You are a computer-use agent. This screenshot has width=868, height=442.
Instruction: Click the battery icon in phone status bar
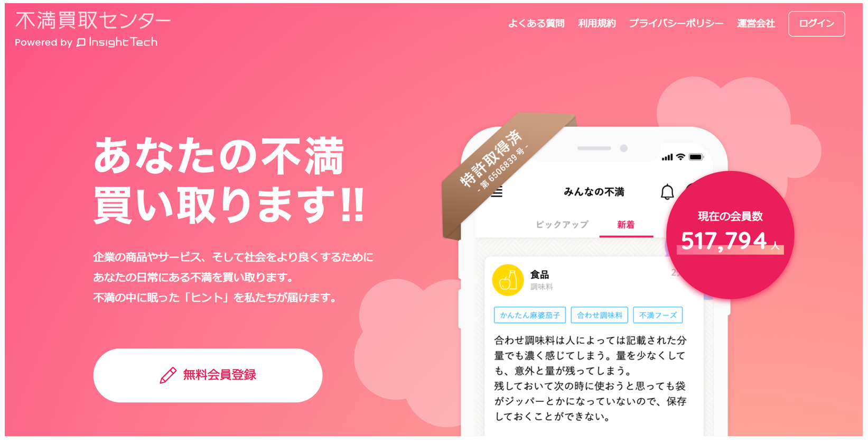[696, 157]
